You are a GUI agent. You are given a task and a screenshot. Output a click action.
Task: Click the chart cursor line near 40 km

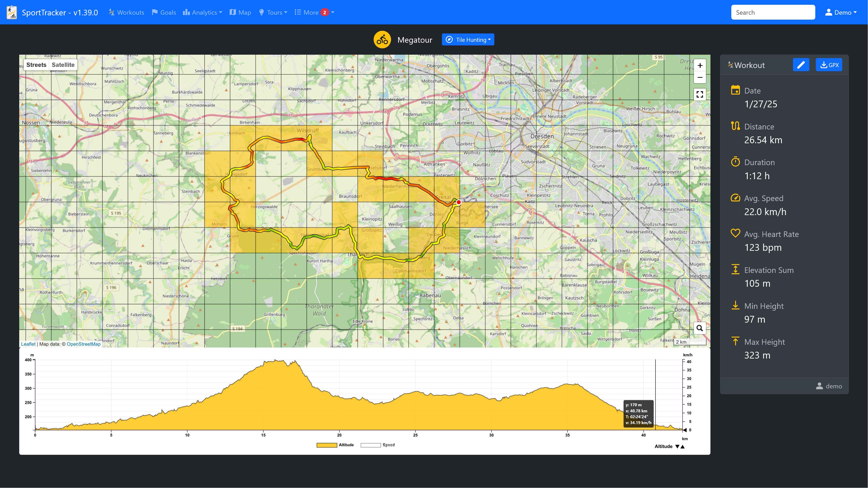click(655, 394)
